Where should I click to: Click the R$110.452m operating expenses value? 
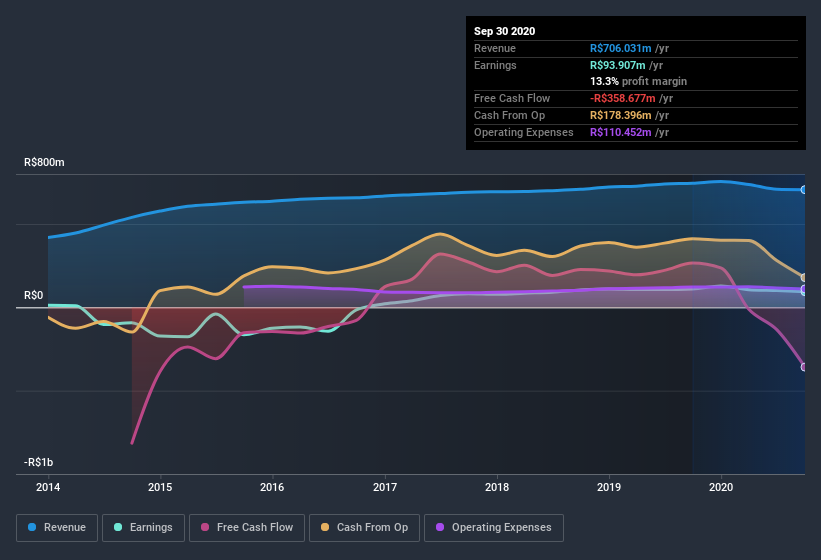[620, 132]
